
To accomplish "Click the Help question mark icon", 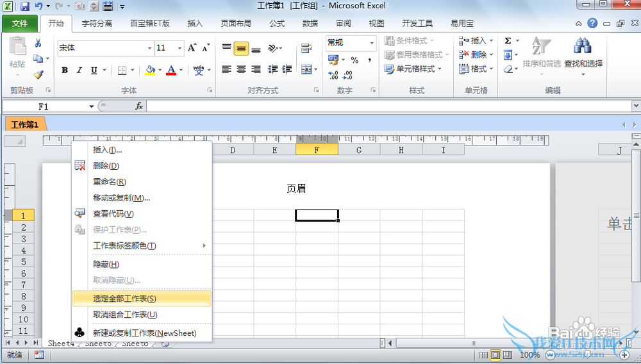I will 592,23.
